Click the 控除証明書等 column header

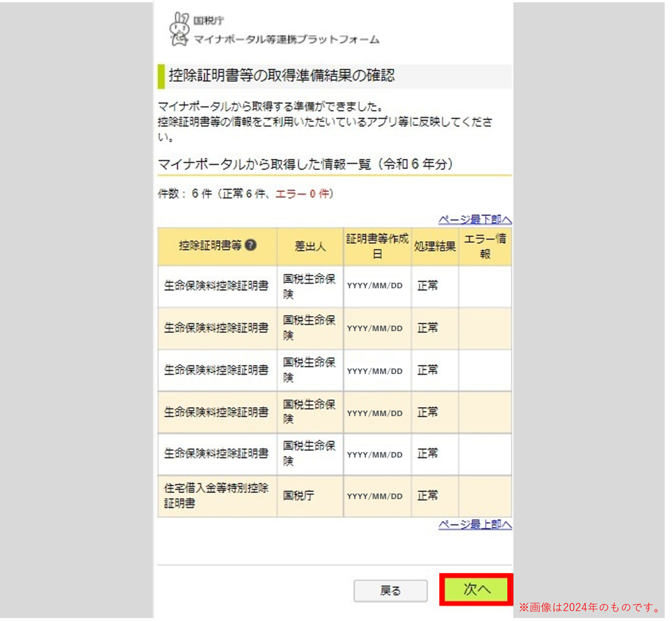(210, 246)
